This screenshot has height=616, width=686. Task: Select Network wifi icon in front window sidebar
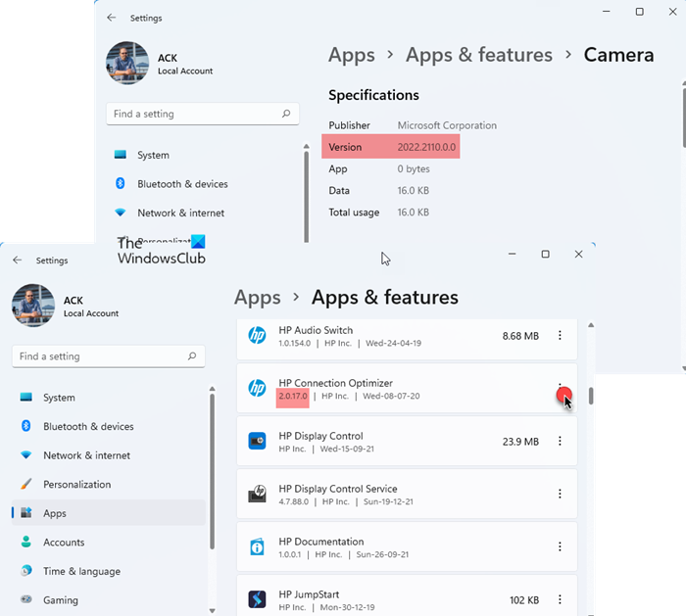point(26,455)
